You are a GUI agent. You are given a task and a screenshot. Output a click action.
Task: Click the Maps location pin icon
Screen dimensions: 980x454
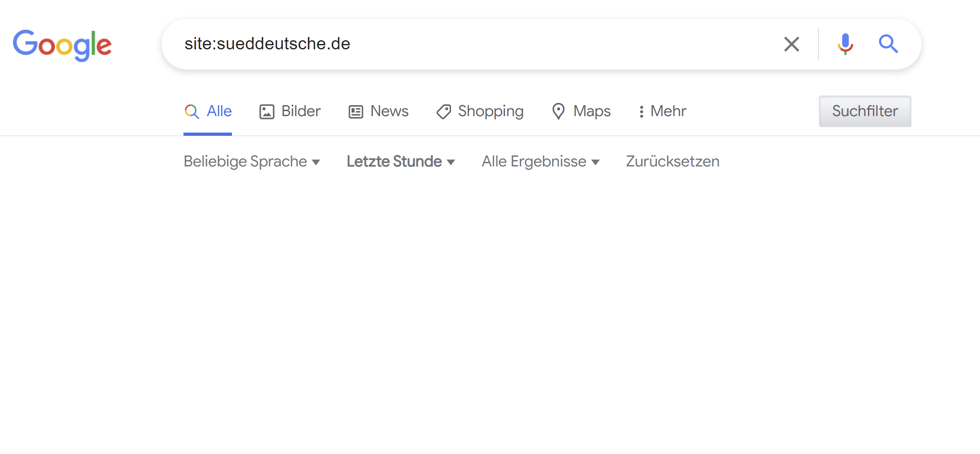pyautogui.click(x=558, y=111)
